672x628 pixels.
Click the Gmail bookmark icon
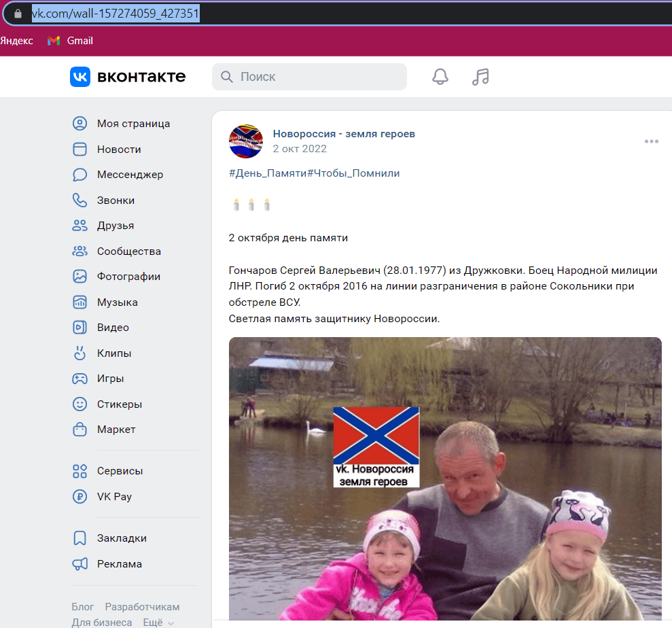(x=54, y=41)
